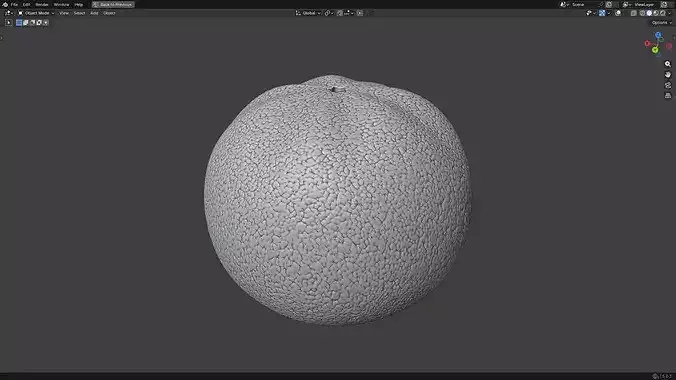The height and width of the screenshot is (380, 676).
Task: Click the Blender logo icon
Action: point(5,4)
